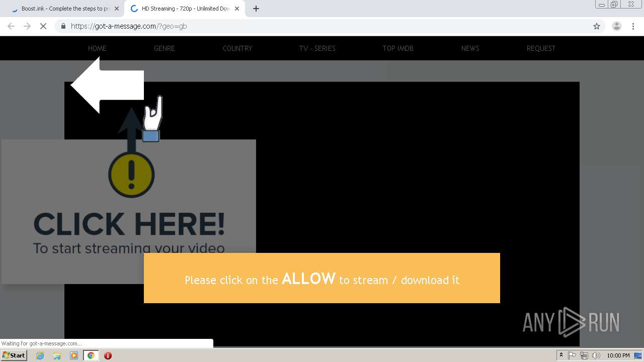Open the volume speaker icon

point(596,355)
